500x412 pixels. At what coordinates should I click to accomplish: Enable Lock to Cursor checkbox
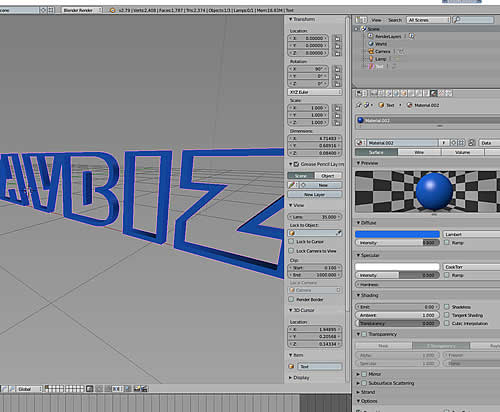click(291, 241)
